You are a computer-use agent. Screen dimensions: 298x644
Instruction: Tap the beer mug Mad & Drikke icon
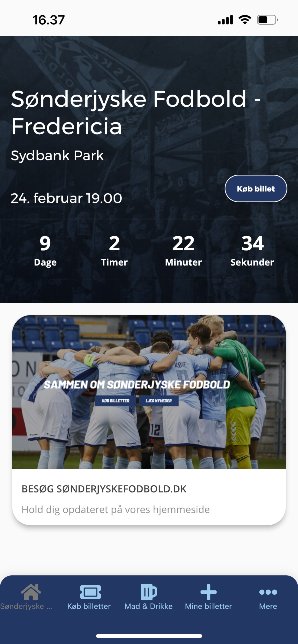[149, 592]
